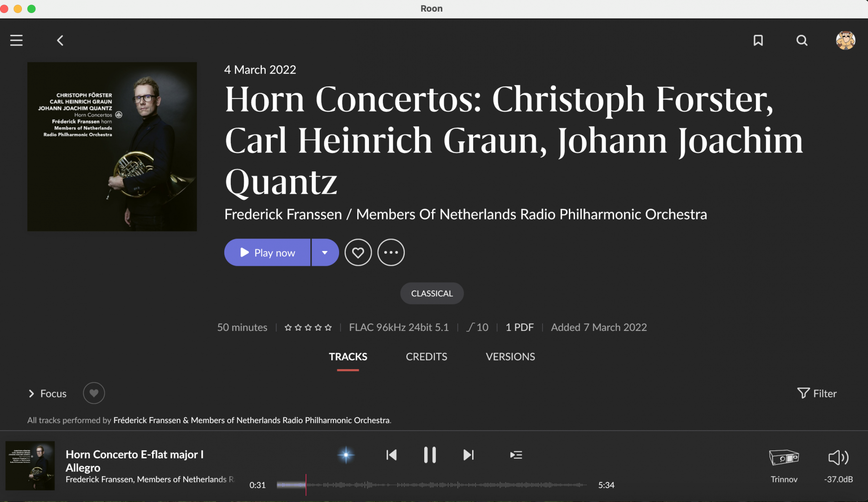The width and height of the screenshot is (868, 502).
Task: Click the now playing artist line in footer
Action: [150, 479]
